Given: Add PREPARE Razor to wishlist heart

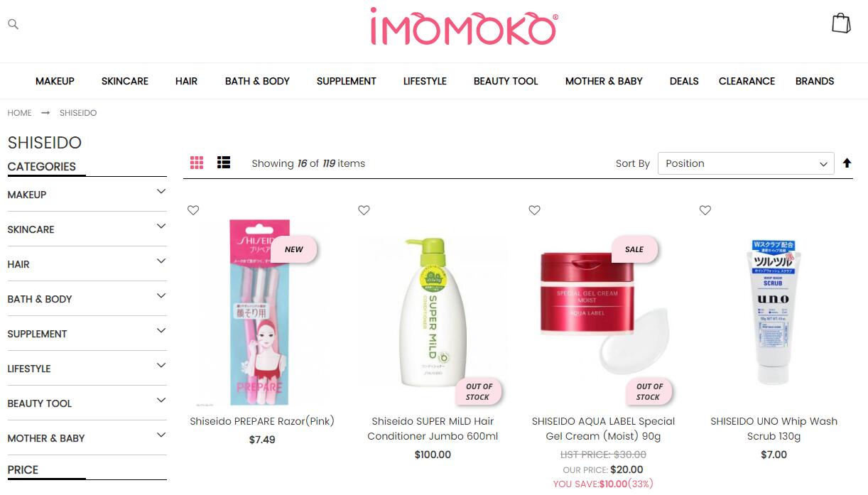Looking at the screenshot, I should click(x=193, y=210).
